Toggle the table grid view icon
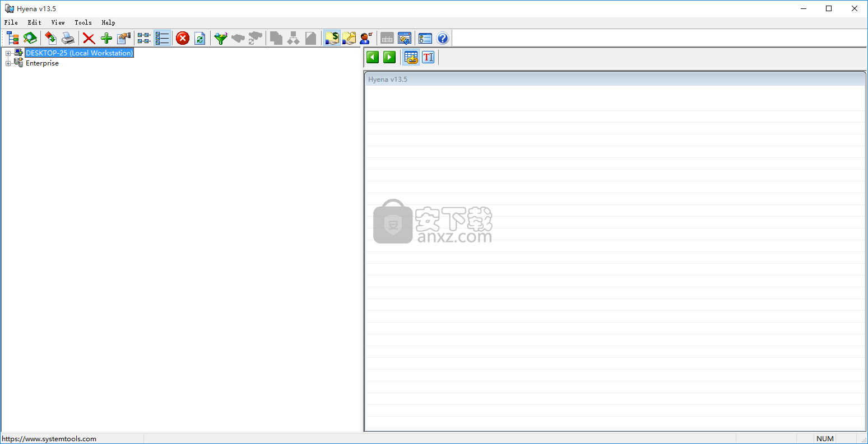Image resolution: width=868 pixels, height=444 pixels. pos(411,57)
